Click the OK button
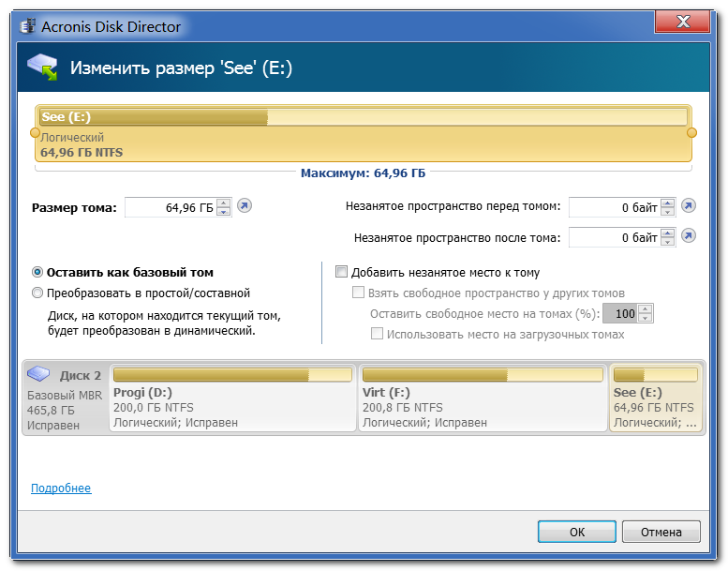 (x=577, y=532)
